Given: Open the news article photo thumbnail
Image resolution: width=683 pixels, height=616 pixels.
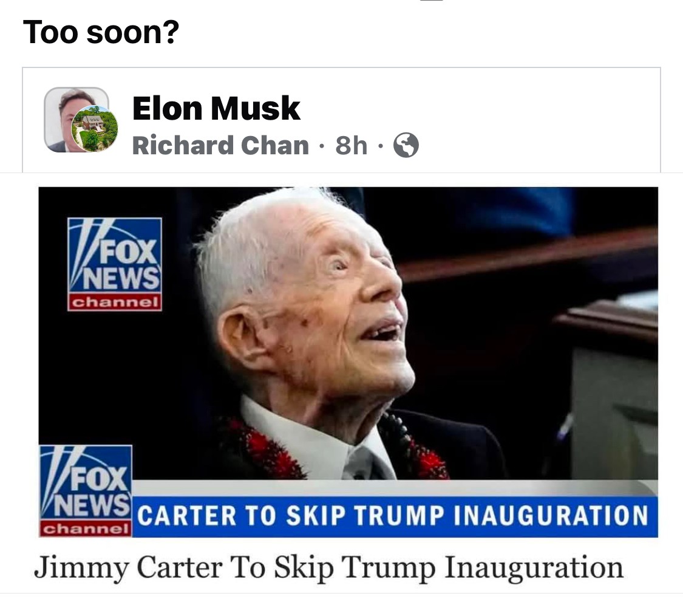Looking at the screenshot, I should point(348,362).
